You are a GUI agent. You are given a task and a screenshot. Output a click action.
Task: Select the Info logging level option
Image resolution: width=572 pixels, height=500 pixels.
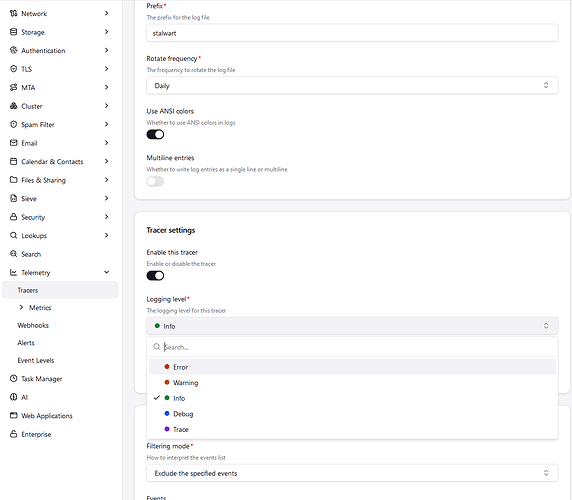352,398
